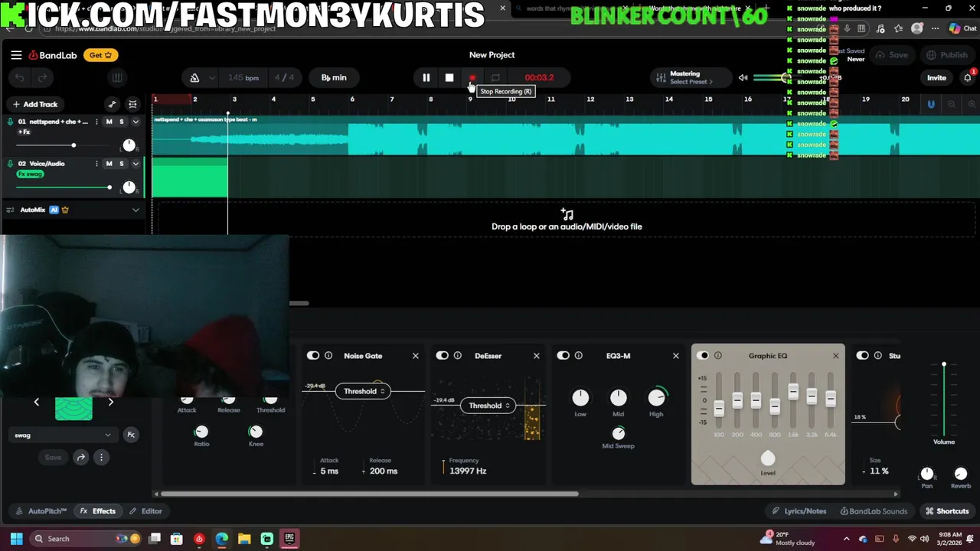
Task: Expand the AutoMix chevron
Action: 136,210
